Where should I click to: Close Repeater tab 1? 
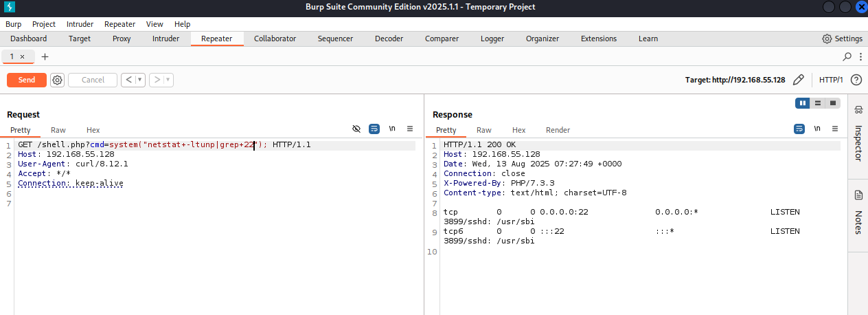coord(22,56)
